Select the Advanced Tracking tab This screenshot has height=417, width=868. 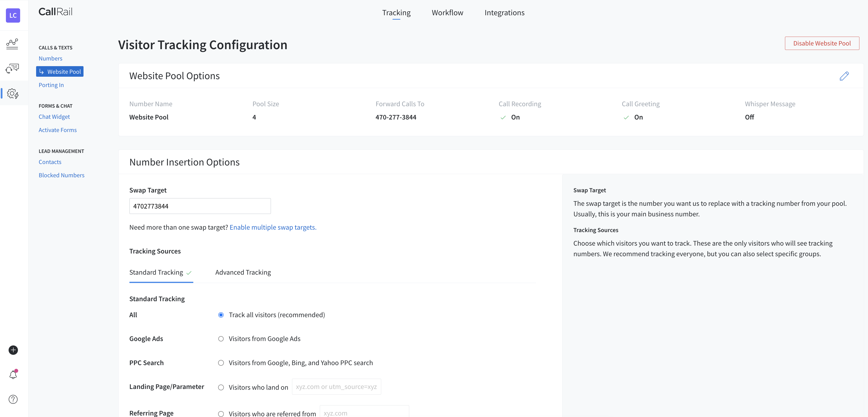243,272
